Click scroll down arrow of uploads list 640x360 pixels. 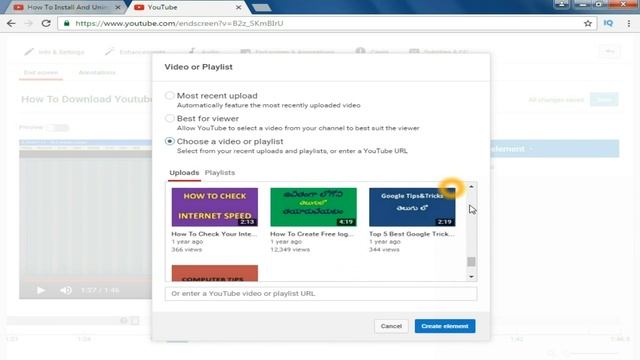tap(471, 277)
